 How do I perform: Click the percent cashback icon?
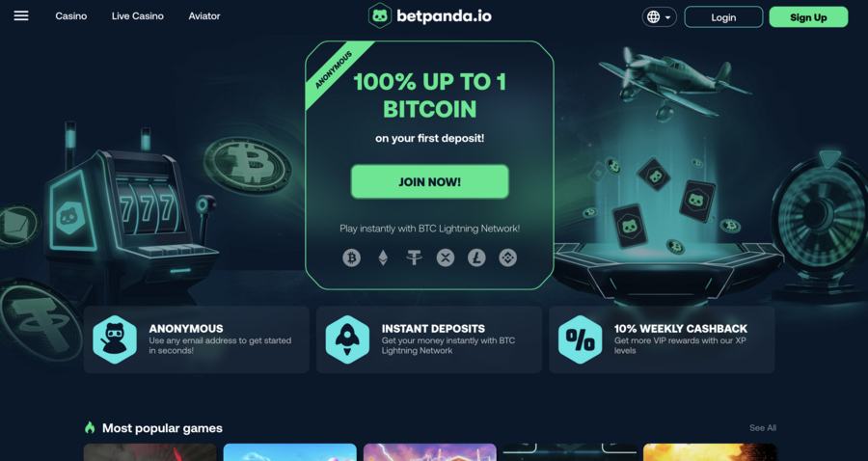(x=580, y=339)
